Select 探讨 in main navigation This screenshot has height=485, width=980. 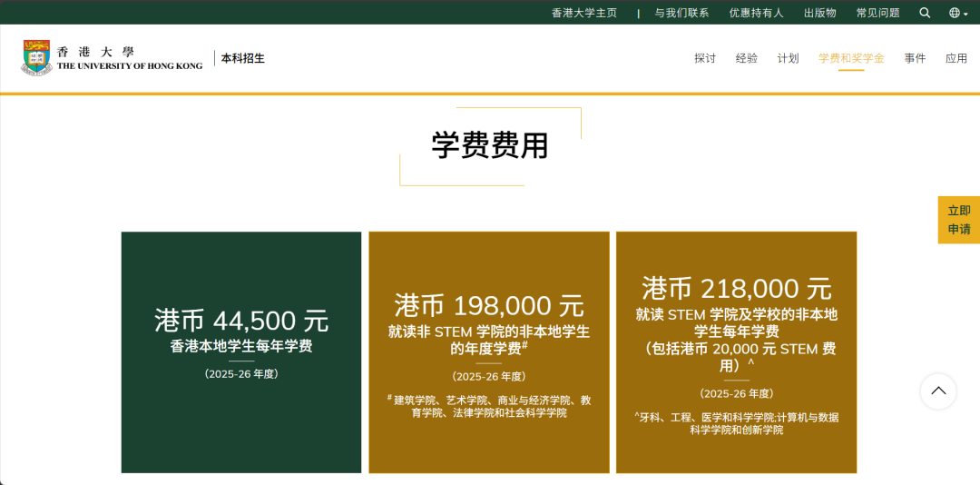click(704, 58)
